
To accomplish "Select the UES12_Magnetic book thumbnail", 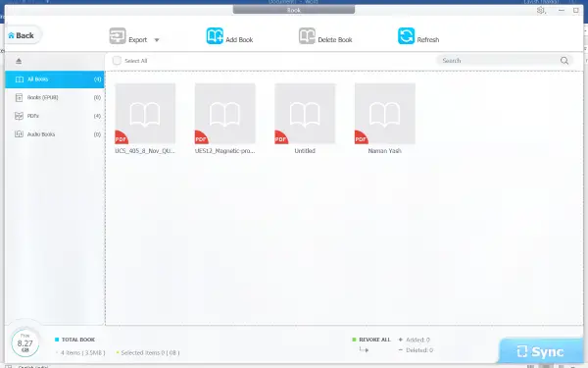I will (x=225, y=114).
